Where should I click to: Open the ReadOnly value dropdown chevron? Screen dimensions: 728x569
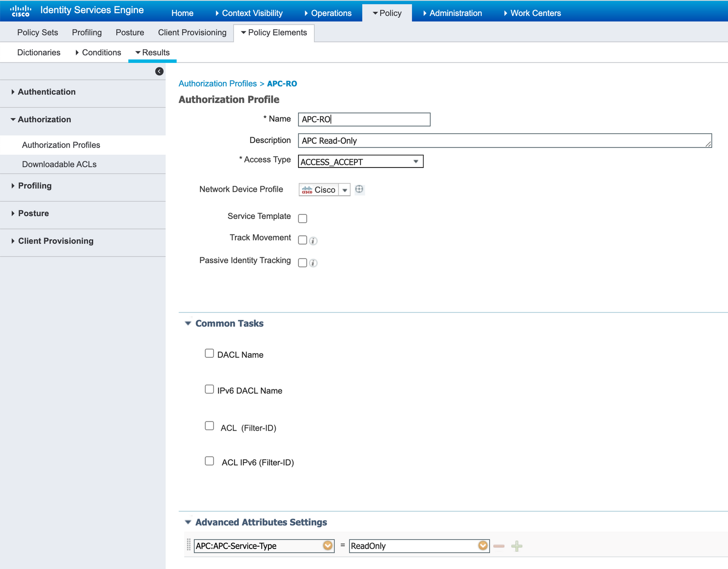click(x=482, y=546)
